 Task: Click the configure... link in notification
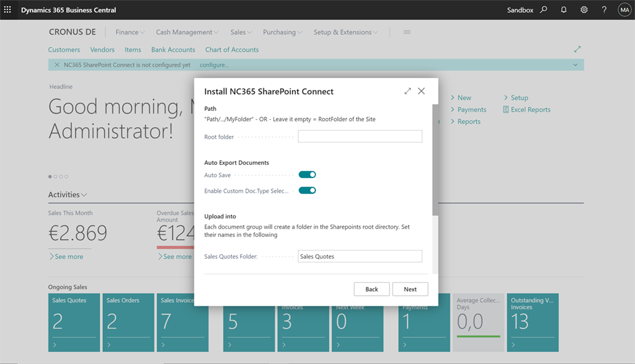214,64
